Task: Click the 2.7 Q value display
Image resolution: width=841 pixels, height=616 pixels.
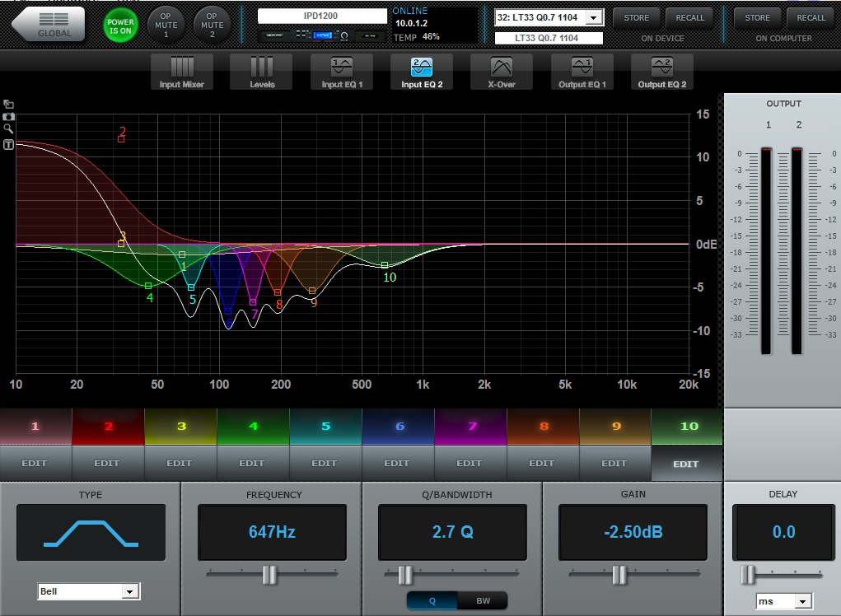Action: [453, 532]
